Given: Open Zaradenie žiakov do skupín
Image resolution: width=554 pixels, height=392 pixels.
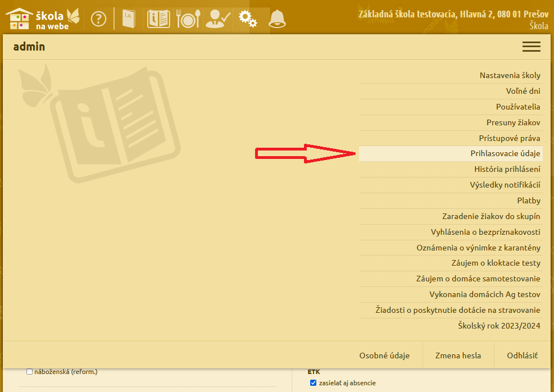Looking at the screenshot, I should (x=451, y=216).
